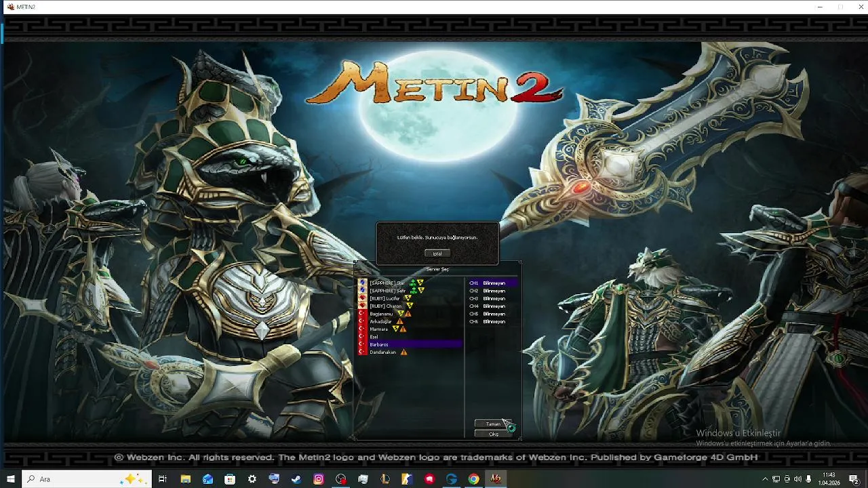The width and height of the screenshot is (868, 488).
Task: Click the blue gem icon beside [SAPPHIRE] Safir
Action: coord(362,291)
